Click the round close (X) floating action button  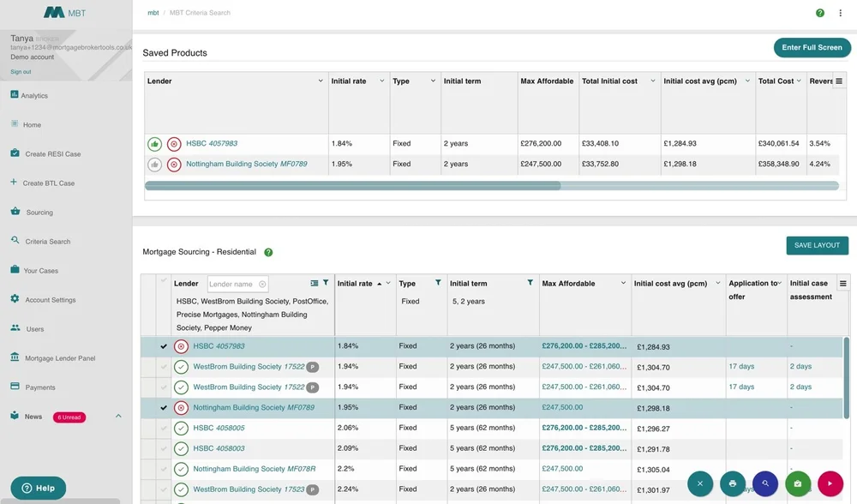point(700,483)
